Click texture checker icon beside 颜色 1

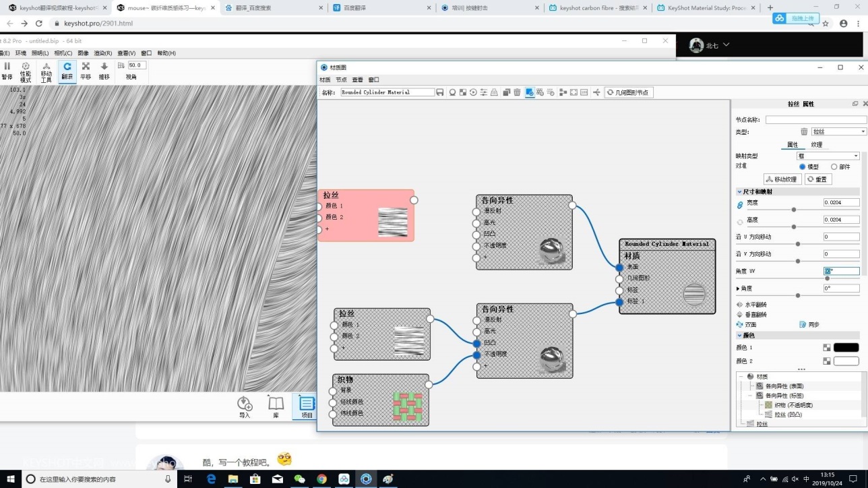point(827,348)
